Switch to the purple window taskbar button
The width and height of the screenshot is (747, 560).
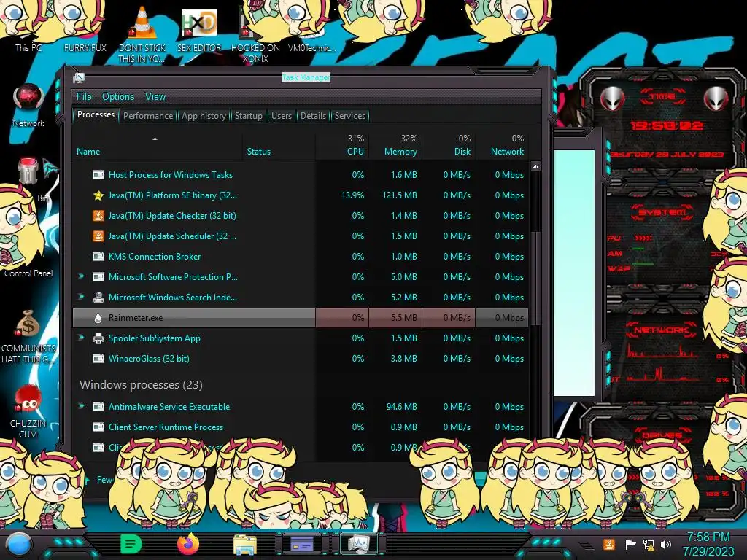click(x=301, y=544)
